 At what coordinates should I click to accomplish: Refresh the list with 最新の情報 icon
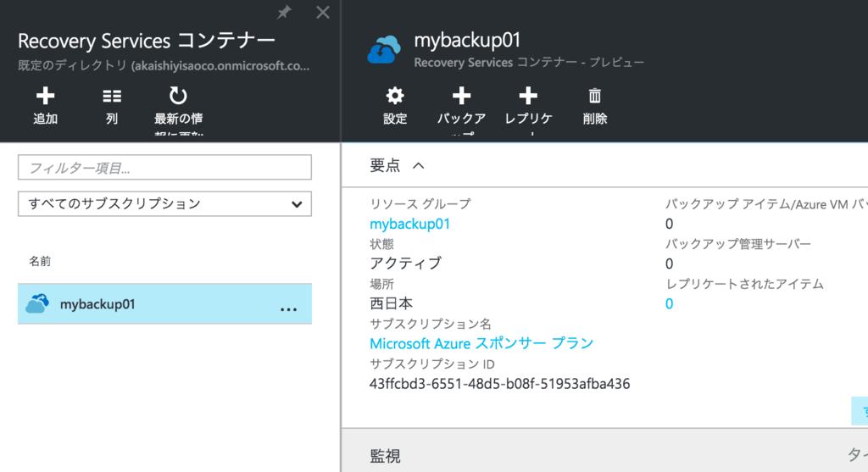coord(178,96)
